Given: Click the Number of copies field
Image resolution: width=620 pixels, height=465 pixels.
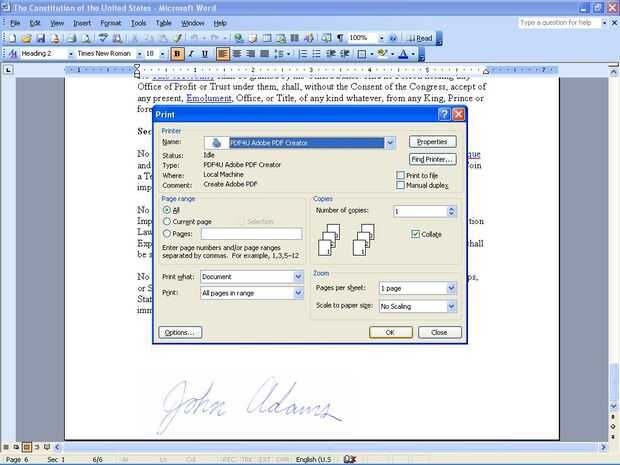Looking at the screenshot, I should coord(420,211).
